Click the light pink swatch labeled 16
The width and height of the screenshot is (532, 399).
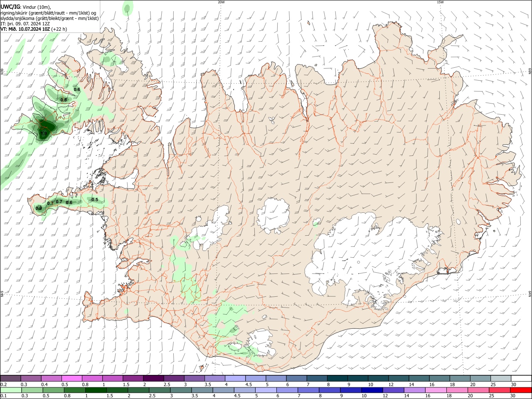[x=436, y=390]
